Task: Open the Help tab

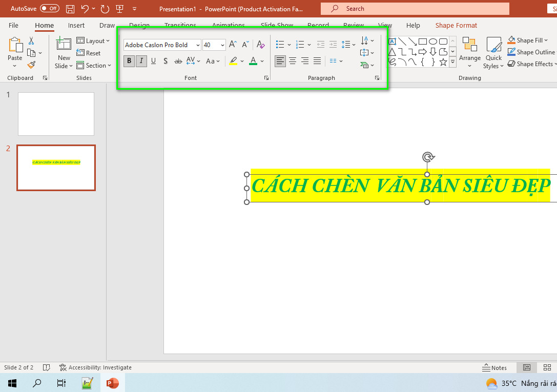Action: 413,25
